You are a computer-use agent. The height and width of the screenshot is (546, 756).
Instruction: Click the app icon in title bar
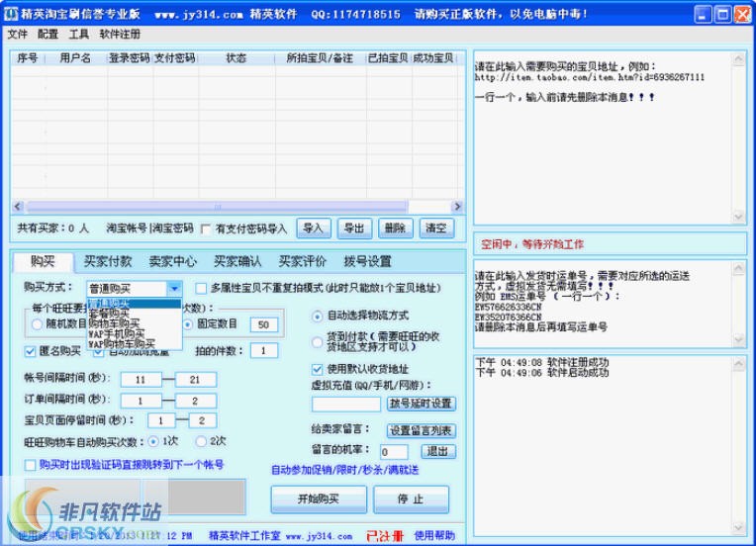[x=11, y=14]
